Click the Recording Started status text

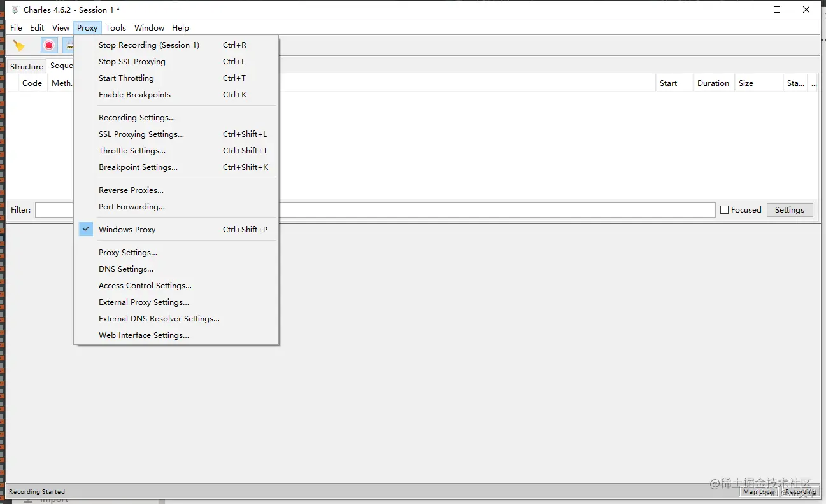click(x=37, y=492)
